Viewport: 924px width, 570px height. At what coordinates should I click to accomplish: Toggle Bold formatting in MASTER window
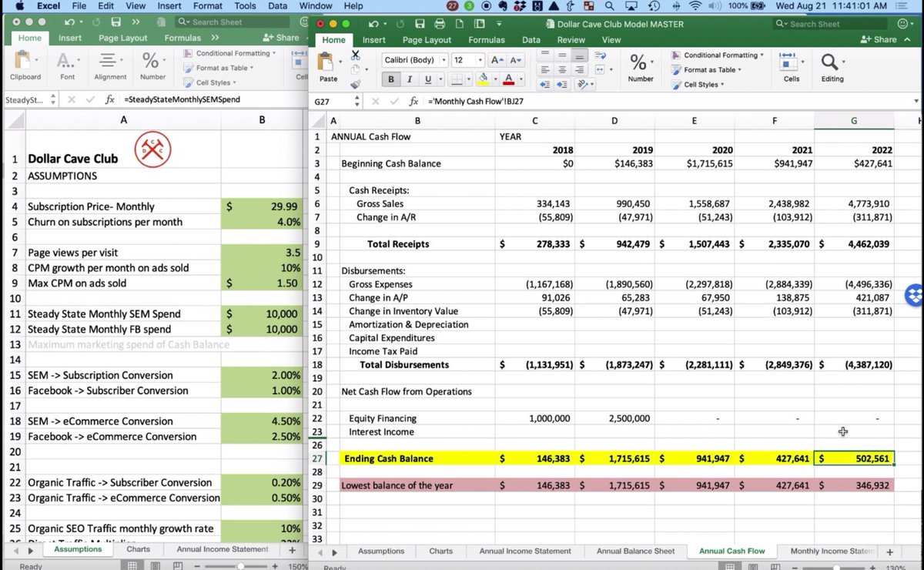pyautogui.click(x=391, y=79)
